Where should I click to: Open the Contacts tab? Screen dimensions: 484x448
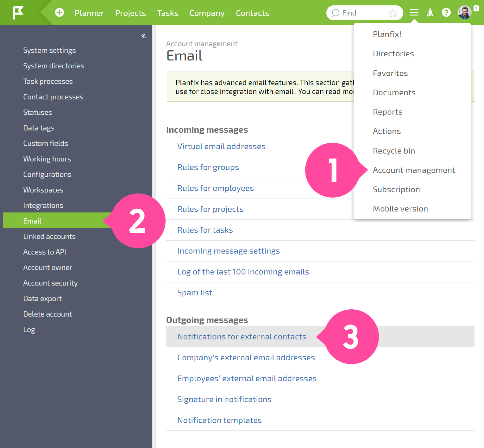[253, 13]
